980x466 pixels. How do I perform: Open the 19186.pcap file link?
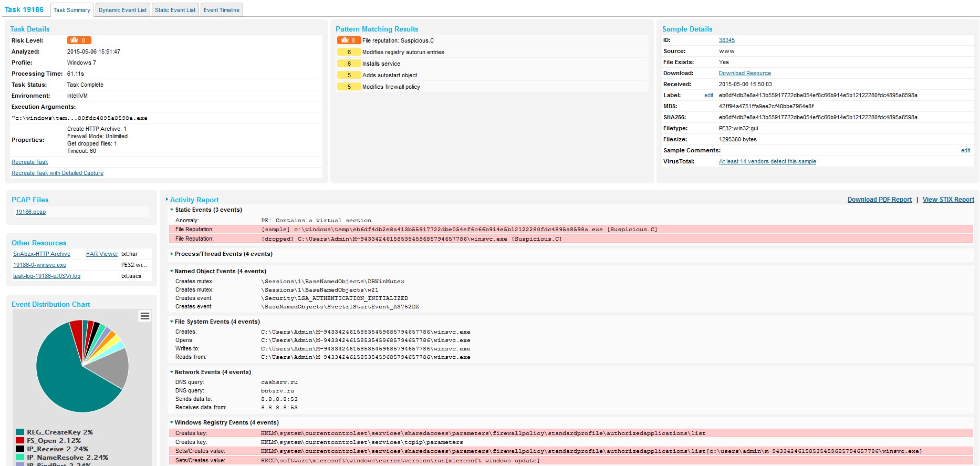click(30, 212)
